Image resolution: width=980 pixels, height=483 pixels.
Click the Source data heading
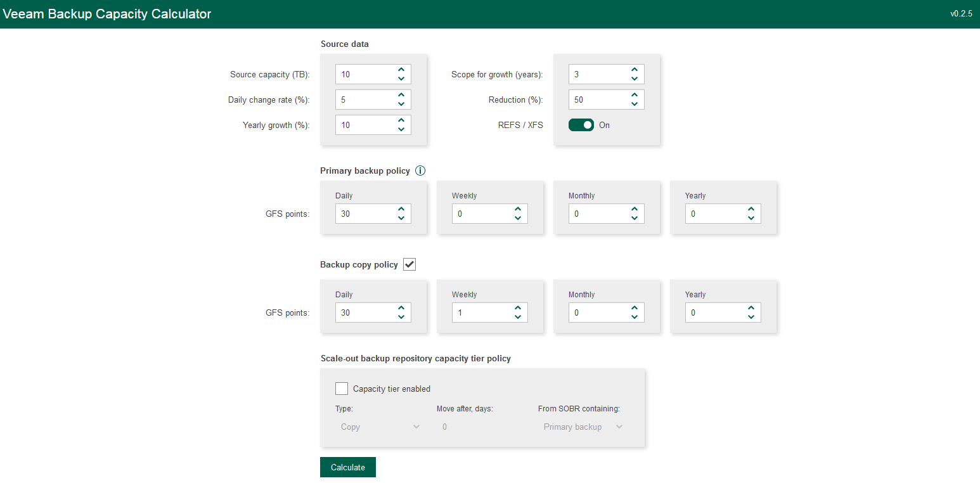coord(345,44)
